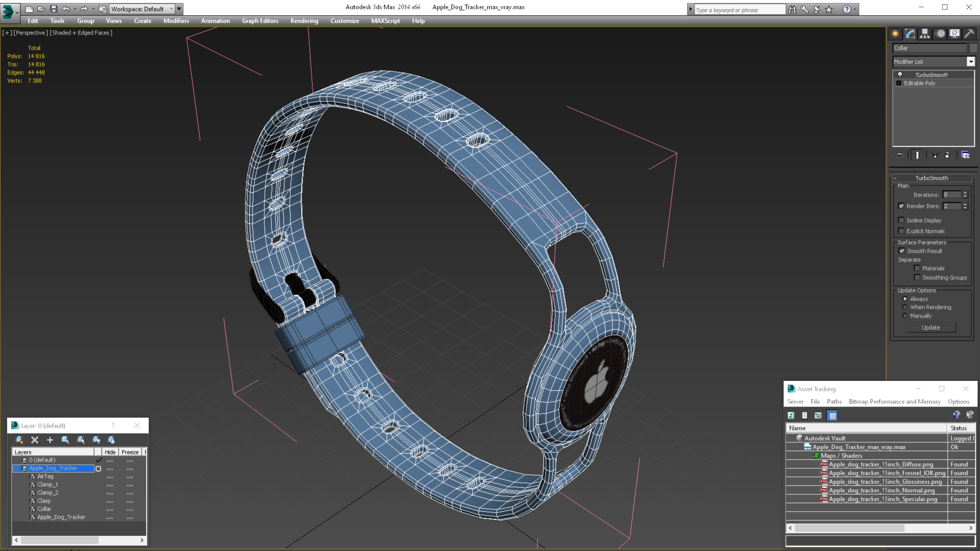
Task: Open the MAXScript menu
Action: click(x=386, y=21)
